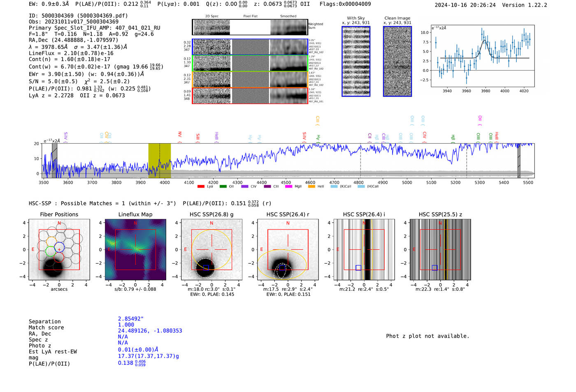The width and height of the screenshot is (576, 392).
Task: Click the blue fiber circle in Fiber Positions
Action: pyautogui.click(x=59, y=248)
